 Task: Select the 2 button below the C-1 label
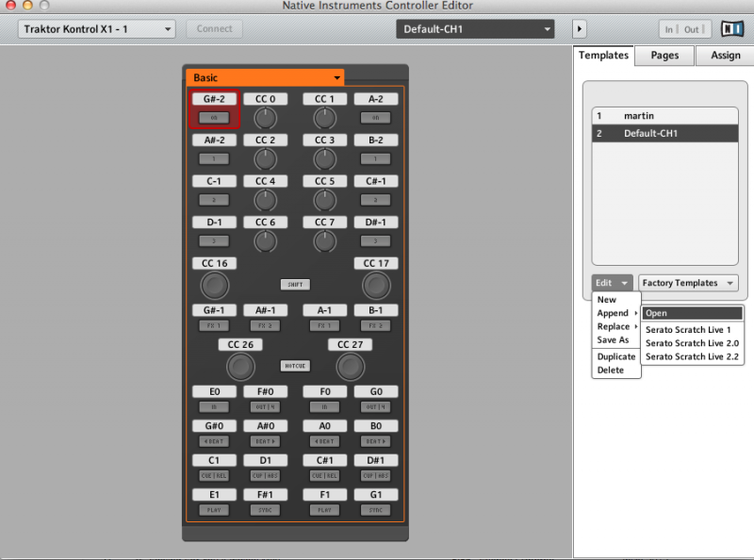pyautogui.click(x=214, y=200)
